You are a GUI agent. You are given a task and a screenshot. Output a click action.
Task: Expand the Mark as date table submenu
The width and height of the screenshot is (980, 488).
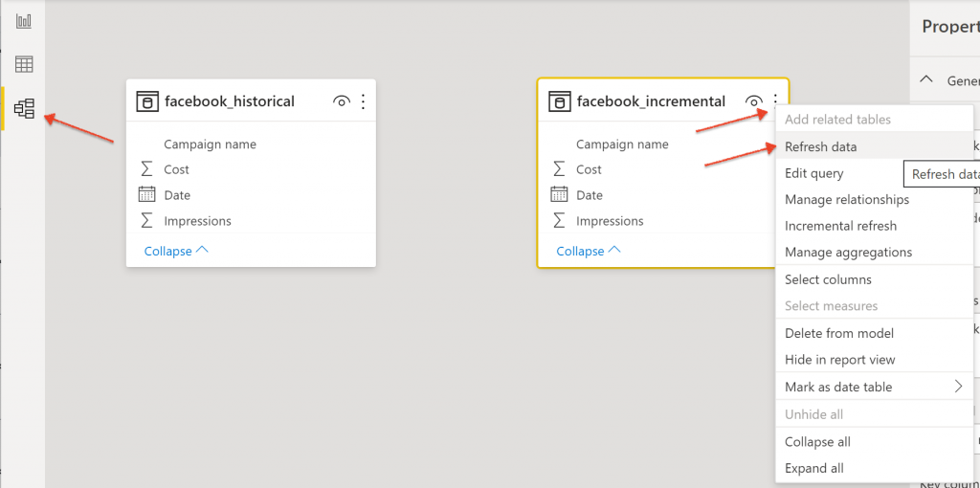(x=958, y=387)
